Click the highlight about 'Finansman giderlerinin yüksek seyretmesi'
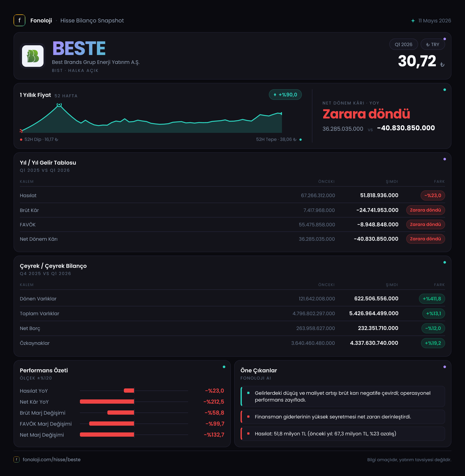The height and width of the screenshot is (476, 465). tap(343, 417)
